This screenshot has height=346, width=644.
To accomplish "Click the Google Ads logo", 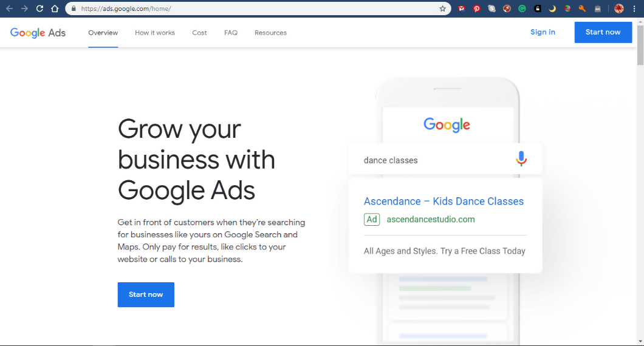I will point(38,33).
